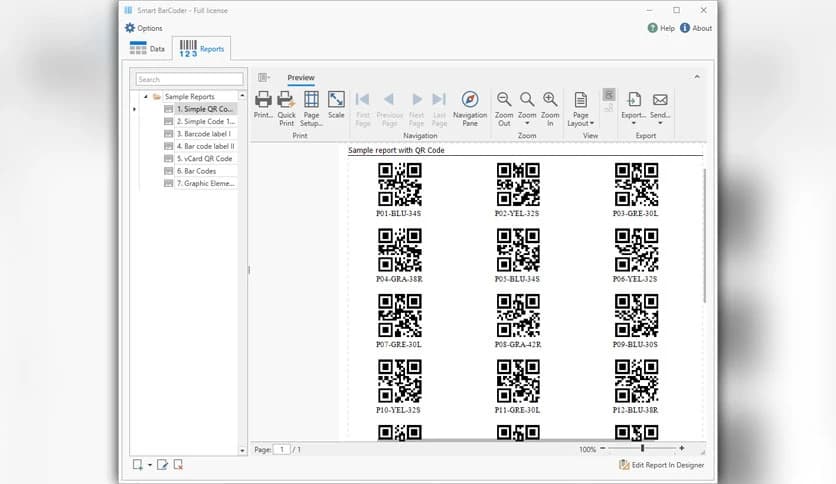This screenshot has width=836, height=484.
Task: Click the lower small view icon beside Page Layout
Action: click(608, 108)
